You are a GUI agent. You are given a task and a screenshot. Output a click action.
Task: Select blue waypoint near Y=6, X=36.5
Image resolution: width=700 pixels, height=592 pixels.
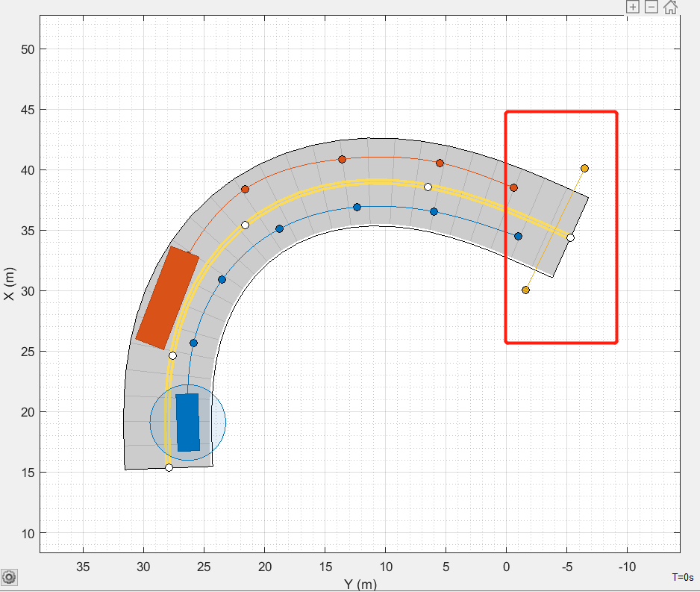(x=434, y=211)
